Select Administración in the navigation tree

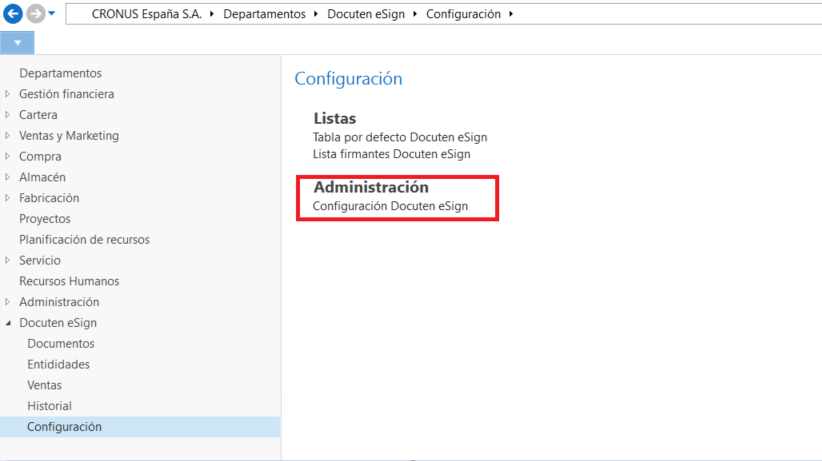(x=59, y=302)
